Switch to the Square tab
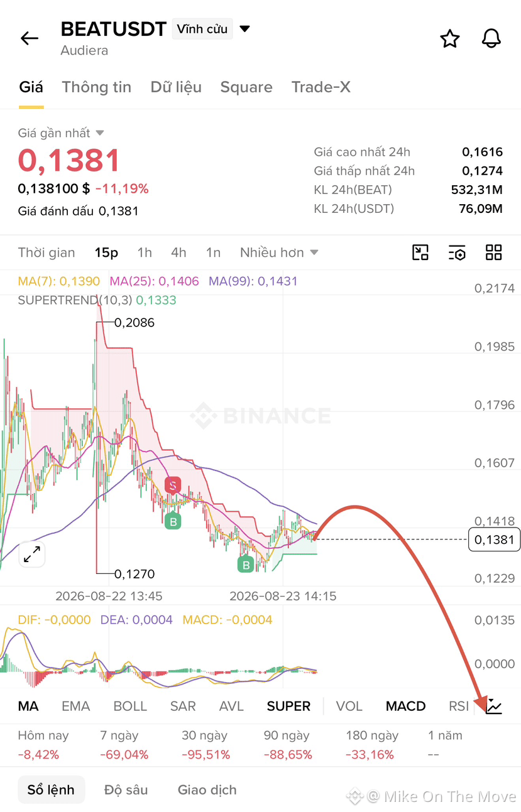The width and height of the screenshot is (521, 812). tap(246, 87)
